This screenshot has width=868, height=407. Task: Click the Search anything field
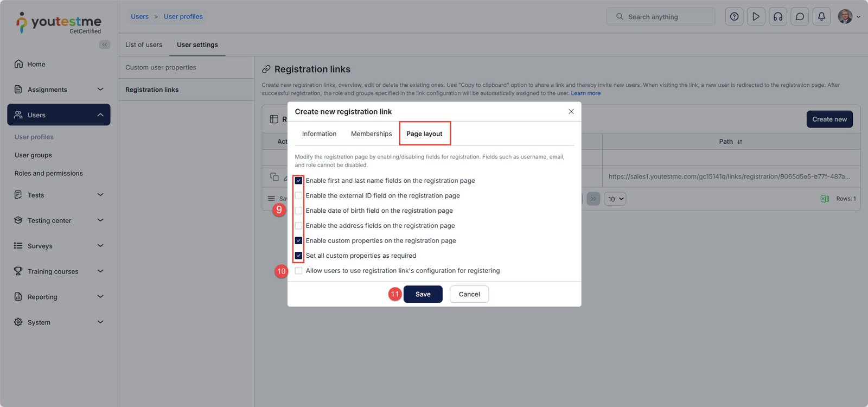pyautogui.click(x=661, y=17)
